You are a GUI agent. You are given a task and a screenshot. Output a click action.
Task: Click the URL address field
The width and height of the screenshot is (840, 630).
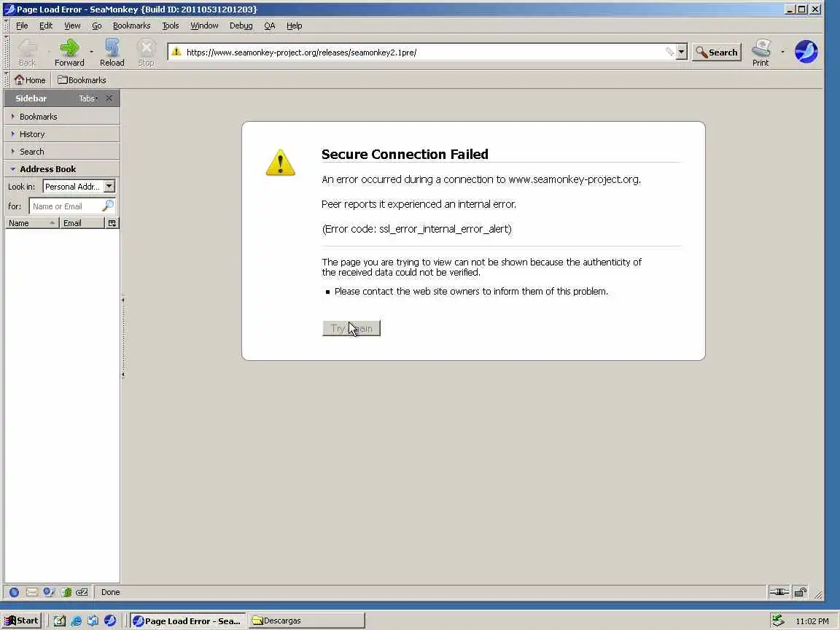click(x=423, y=52)
